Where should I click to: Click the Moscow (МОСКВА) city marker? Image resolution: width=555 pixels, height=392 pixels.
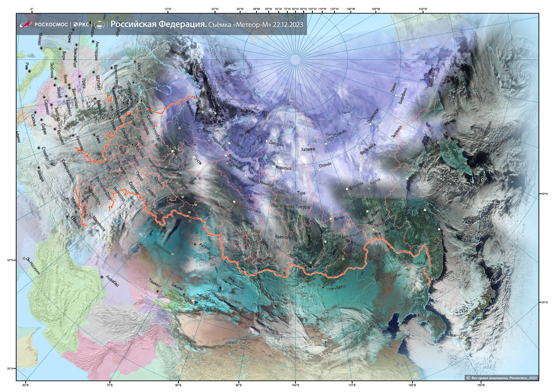(x=133, y=145)
